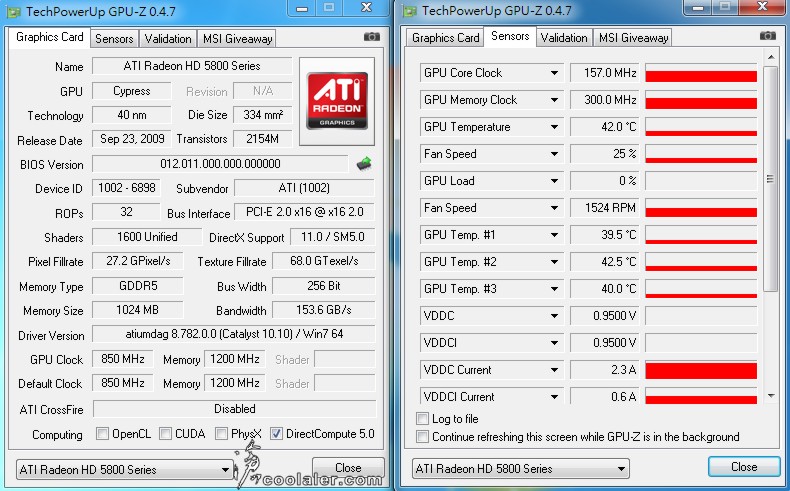This screenshot has height=491, width=790.
Task: Click scrollbar up arrow in Sensors window
Action: click(771, 57)
